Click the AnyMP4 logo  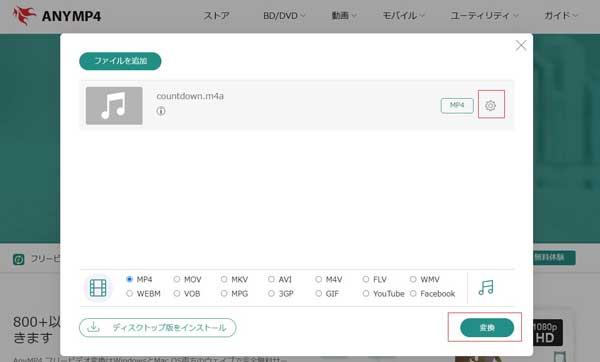point(57,16)
